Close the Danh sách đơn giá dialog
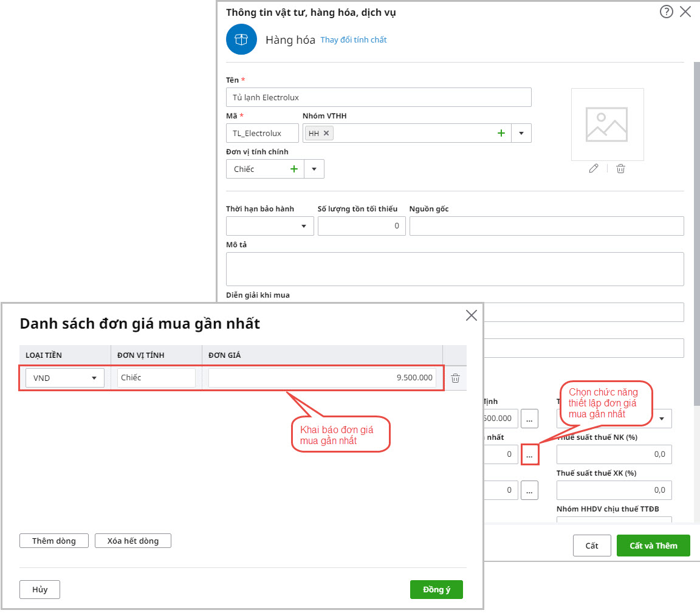Viewport: 700px width, 616px height. (471, 315)
